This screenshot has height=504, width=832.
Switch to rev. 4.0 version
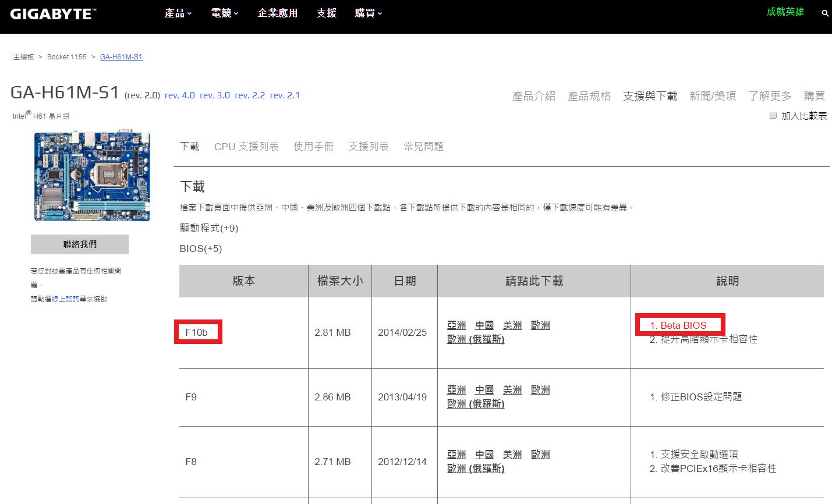[x=180, y=95]
